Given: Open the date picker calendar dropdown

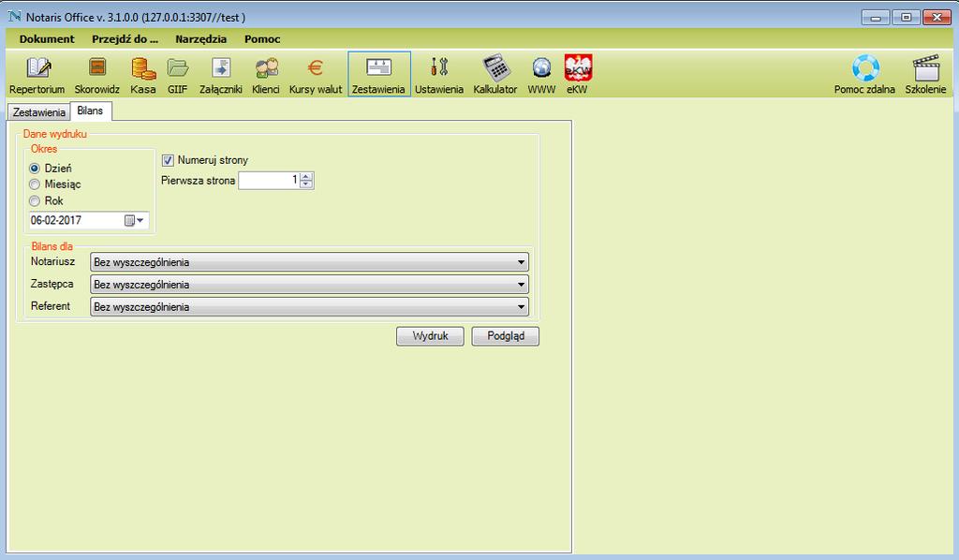Looking at the screenshot, I should pos(135,221).
